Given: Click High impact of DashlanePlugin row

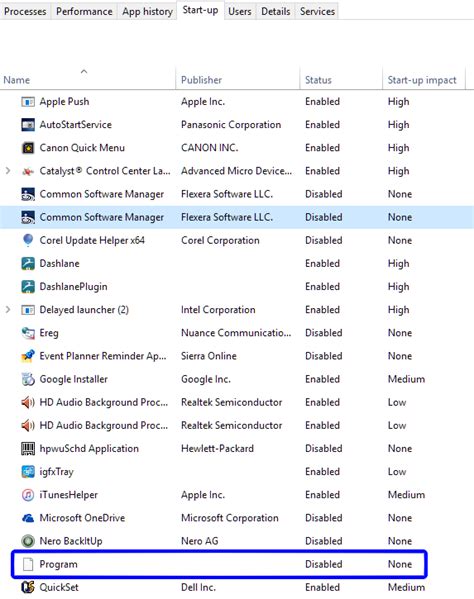Looking at the screenshot, I should coord(398,287).
